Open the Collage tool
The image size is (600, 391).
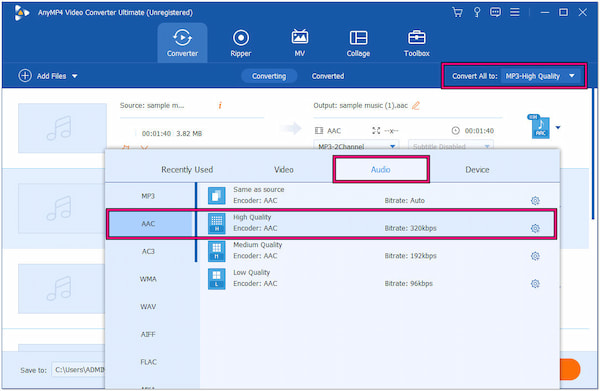tap(358, 43)
